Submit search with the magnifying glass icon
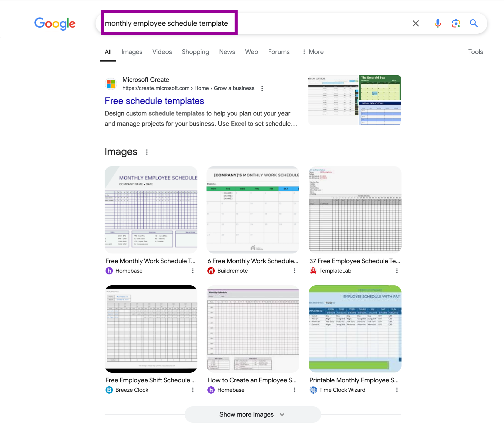Viewport: 504px width, 433px height. tap(474, 23)
